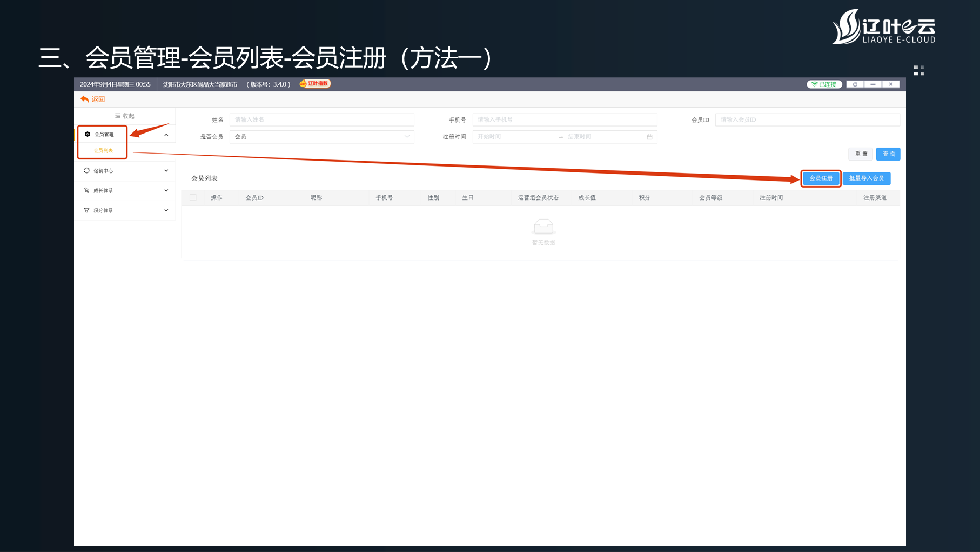The height and width of the screenshot is (552, 980).
Task: Click the 辽叶指数 hot badge in the title bar
Action: [x=315, y=84]
